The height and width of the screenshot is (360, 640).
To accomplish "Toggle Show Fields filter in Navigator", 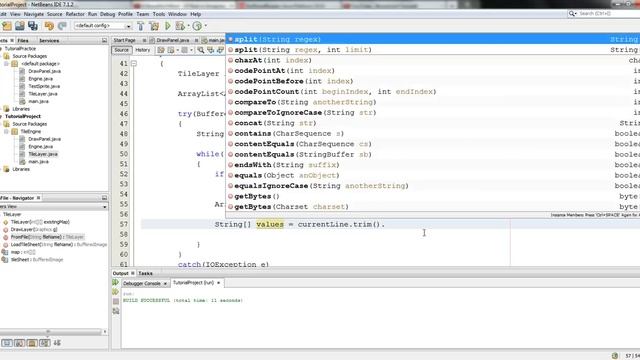I will tap(19, 343).
